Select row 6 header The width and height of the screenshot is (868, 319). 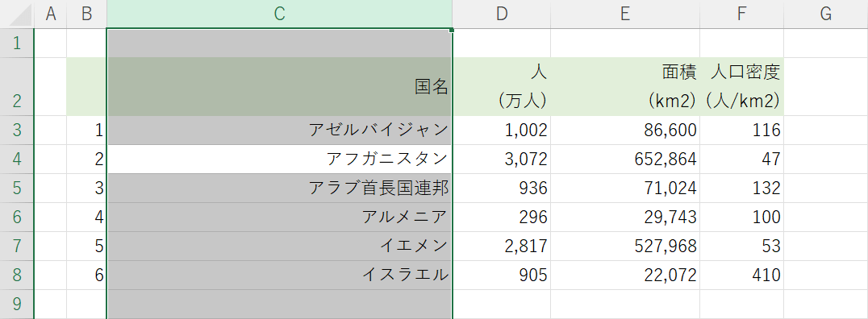click(x=17, y=217)
